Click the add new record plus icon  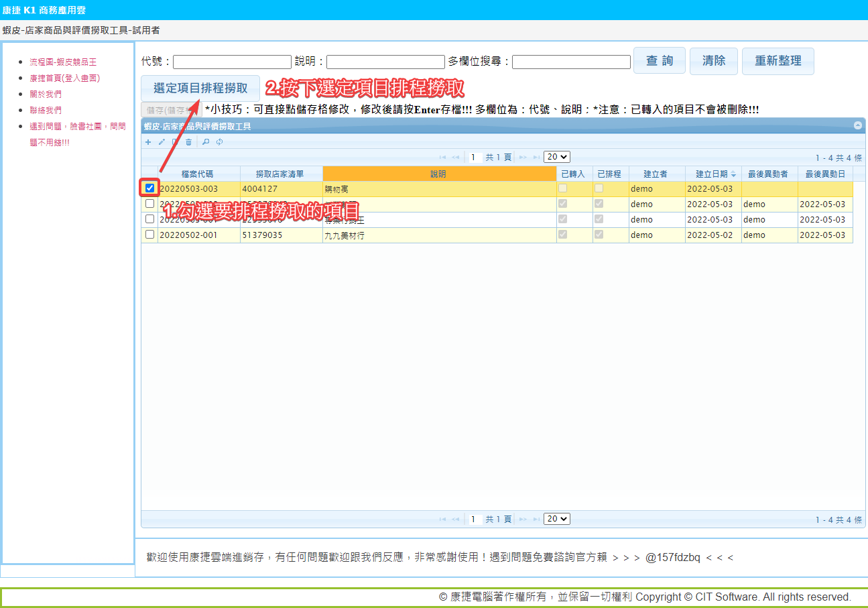click(x=148, y=142)
